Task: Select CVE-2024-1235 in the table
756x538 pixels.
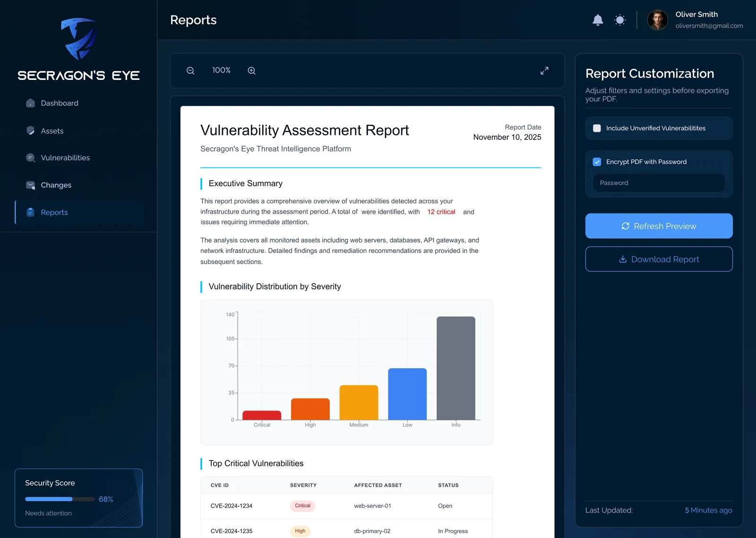Action: click(x=232, y=531)
